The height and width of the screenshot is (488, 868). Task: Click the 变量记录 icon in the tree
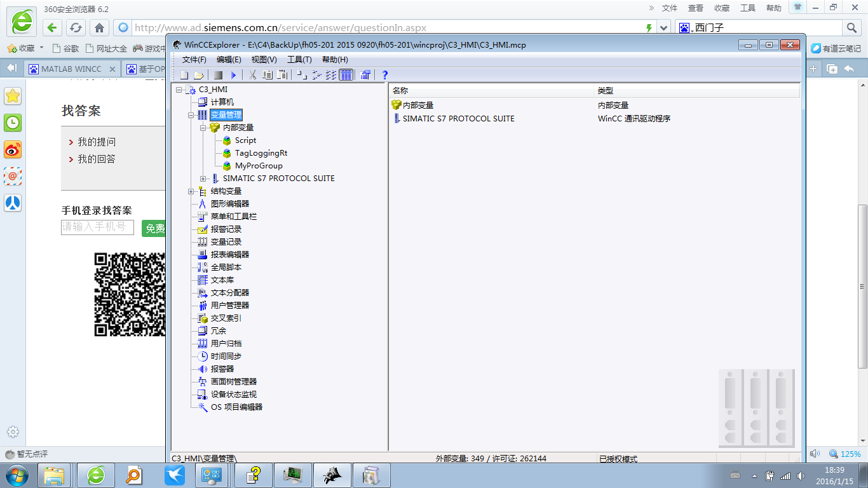[x=203, y=242]
